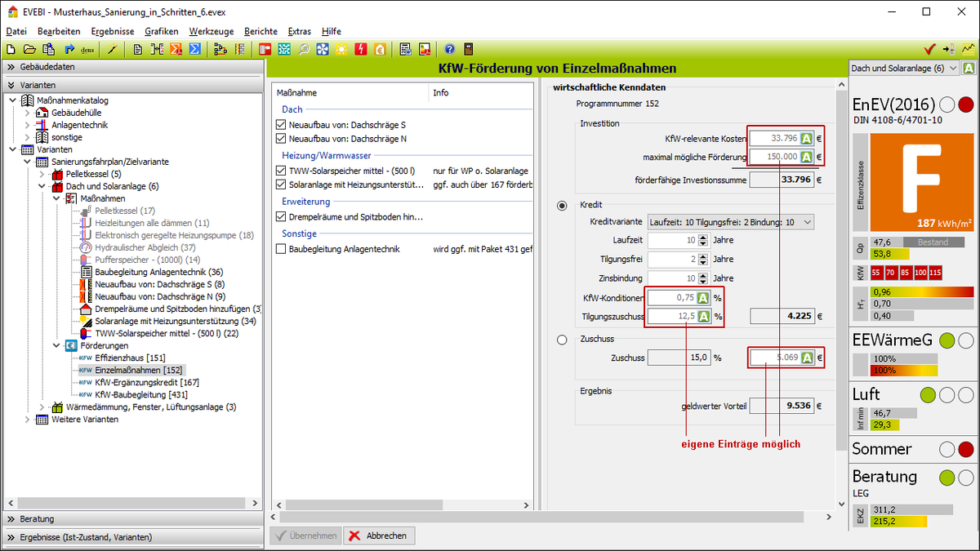Open the Ergebnisse menu
This screenshot has height=551, width=980.
112,31
